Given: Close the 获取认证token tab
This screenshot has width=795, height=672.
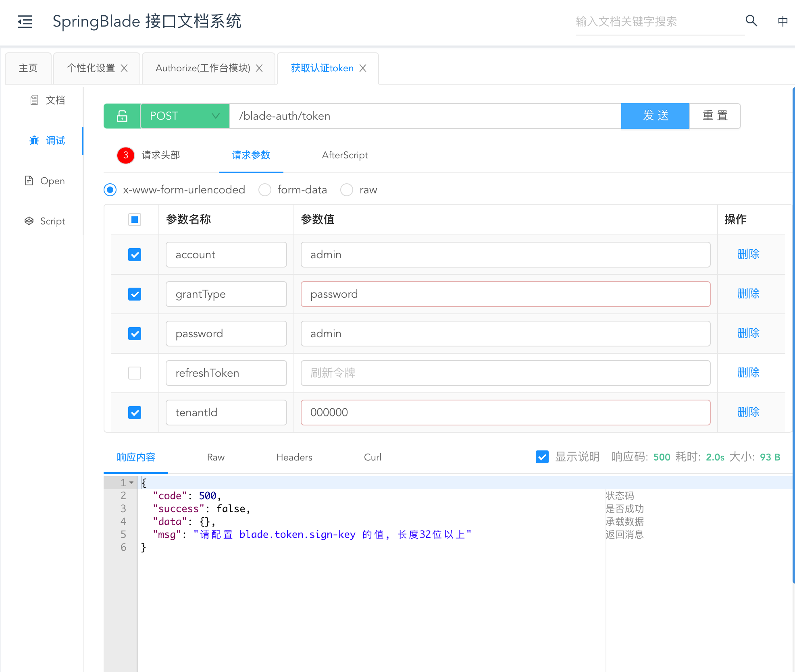Looking at the screenshot, I should click(363, 68).
